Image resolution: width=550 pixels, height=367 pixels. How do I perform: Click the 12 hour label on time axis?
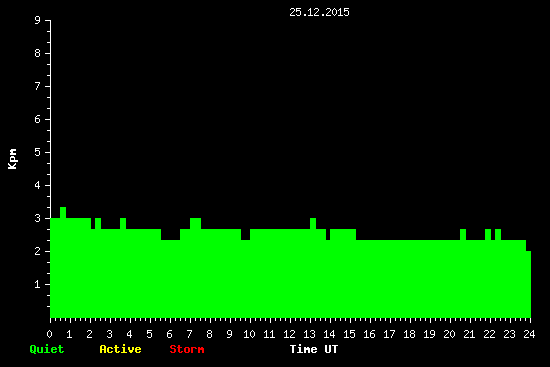289,334
